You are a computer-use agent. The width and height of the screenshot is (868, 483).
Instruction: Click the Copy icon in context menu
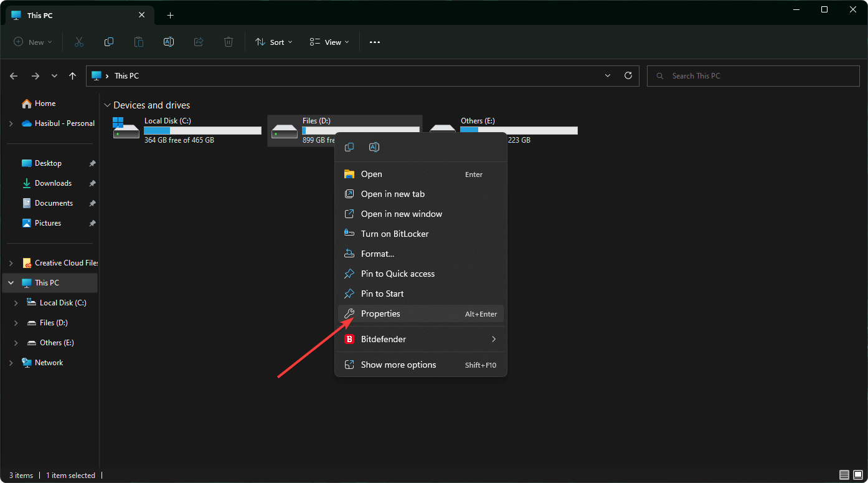(349, 147)
